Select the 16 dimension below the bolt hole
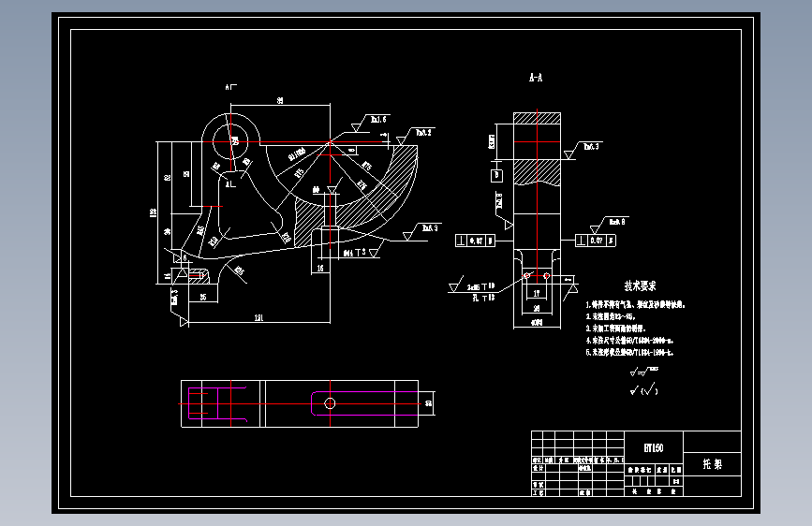 (320, 269)
